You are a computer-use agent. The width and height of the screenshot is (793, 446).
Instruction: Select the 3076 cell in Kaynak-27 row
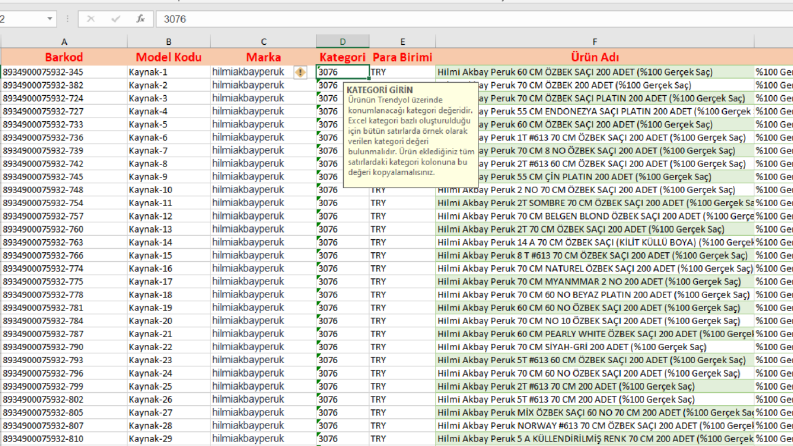click(x=342, y=412)
